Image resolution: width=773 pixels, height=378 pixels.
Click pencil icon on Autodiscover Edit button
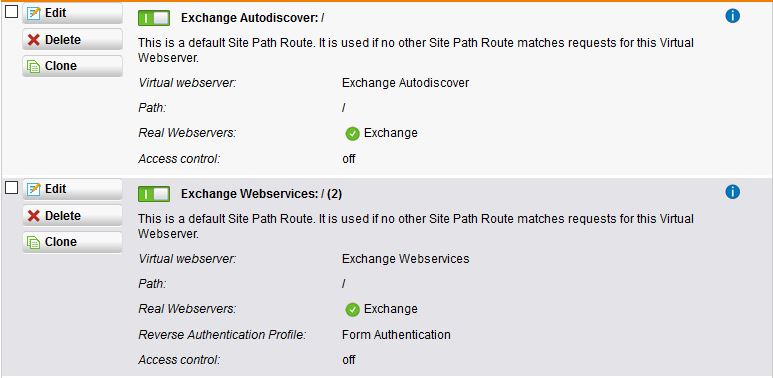pos(34,13)
